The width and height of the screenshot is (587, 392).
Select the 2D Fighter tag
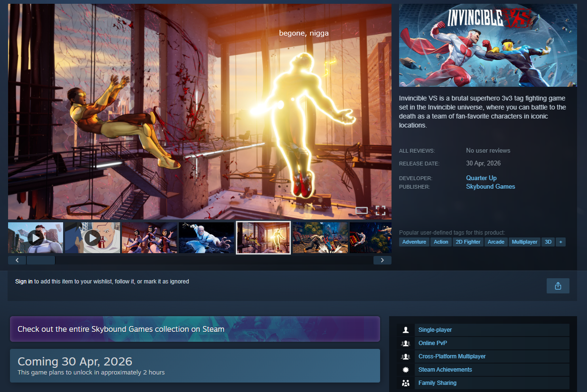[x=468, y=242]
